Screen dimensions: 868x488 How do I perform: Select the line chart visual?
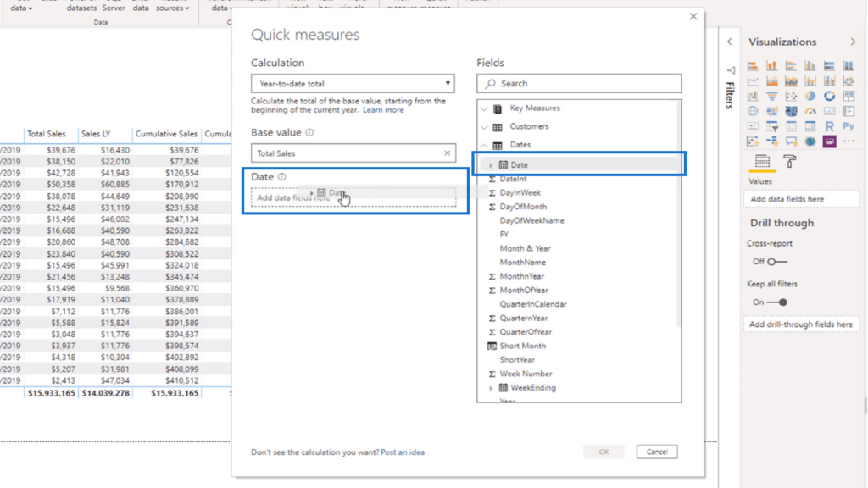(753, 81)
